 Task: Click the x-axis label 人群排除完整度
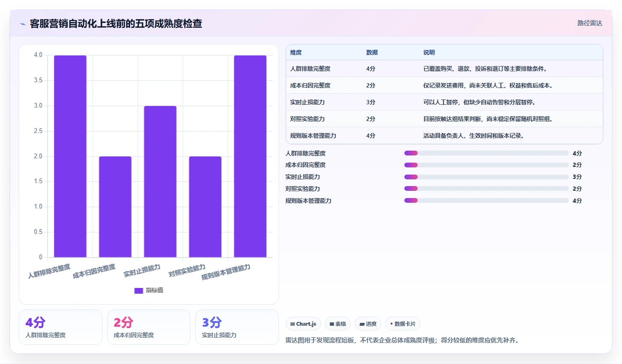point(49,271)
